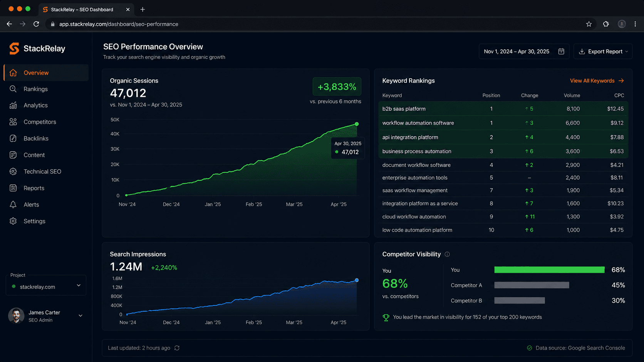Click the green check icon by Data source

530,348
